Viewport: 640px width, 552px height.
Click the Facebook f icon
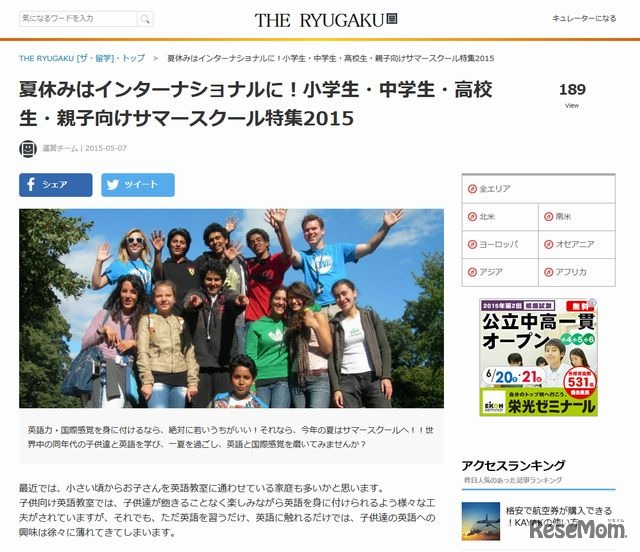31,185
